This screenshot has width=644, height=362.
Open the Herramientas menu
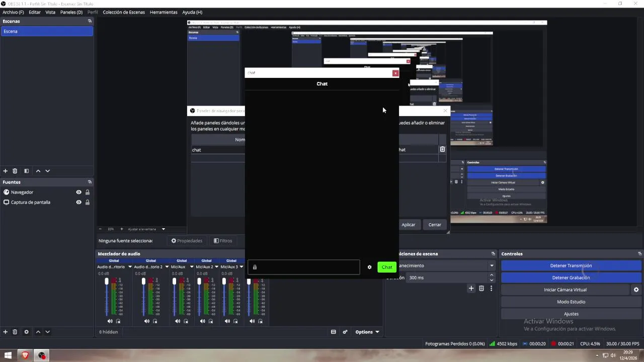(164, 12)
